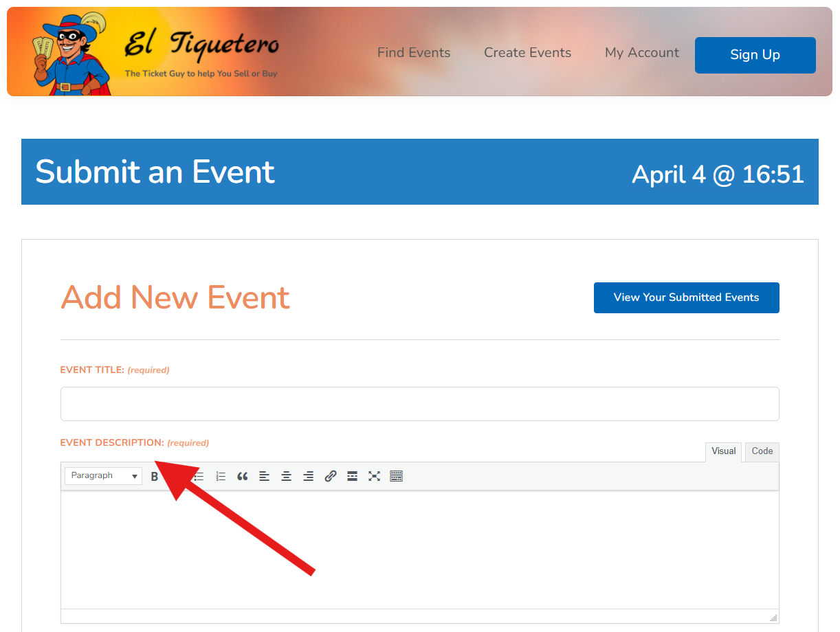
Task: Open the Paragraph format dropdown
Action: [x=104, y=476]
